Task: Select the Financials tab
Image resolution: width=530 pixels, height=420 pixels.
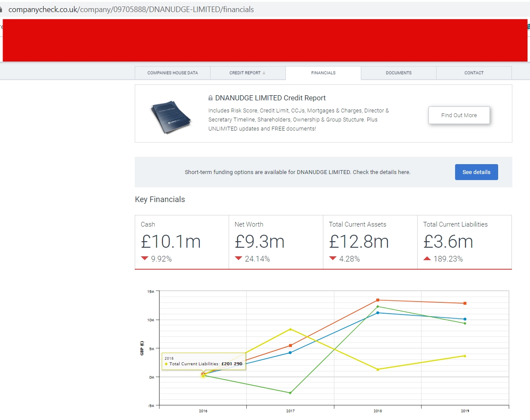Action: [x=323, y=73]
